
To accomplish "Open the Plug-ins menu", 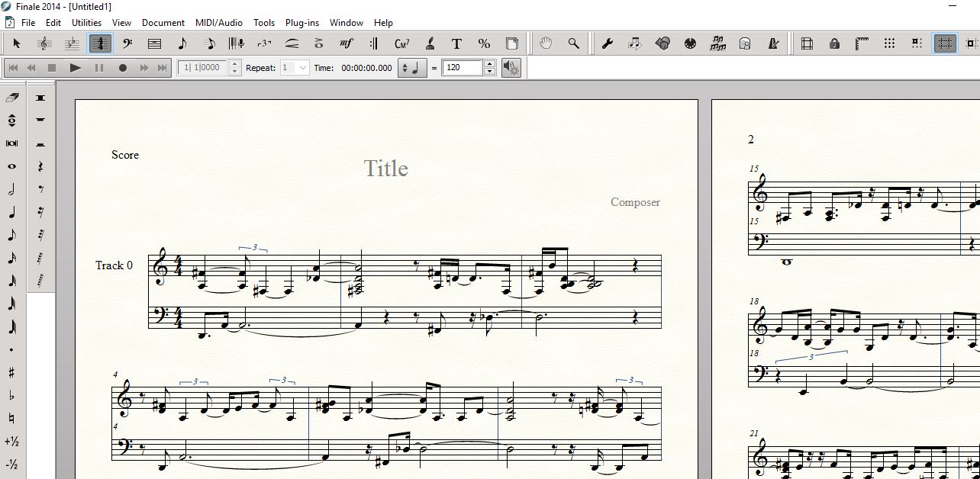I will point(301,23).
